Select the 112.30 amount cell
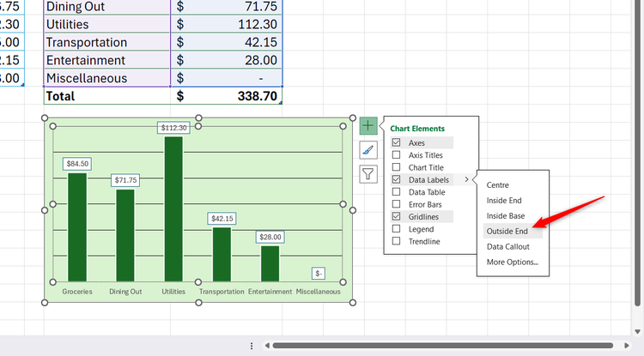 click(227, 24)
